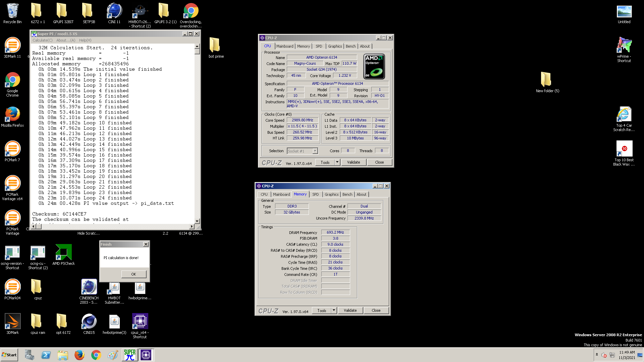This screenshot has width=644, height=362.
Task: Launch PCMark 7 desktop shortcut
Action: (x=12, y=152)
